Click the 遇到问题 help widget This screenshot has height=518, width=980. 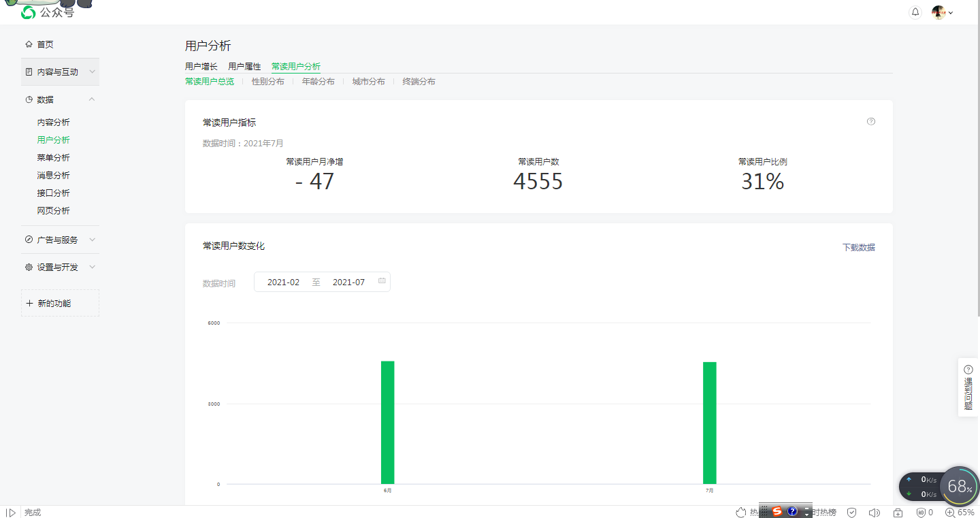968,387
